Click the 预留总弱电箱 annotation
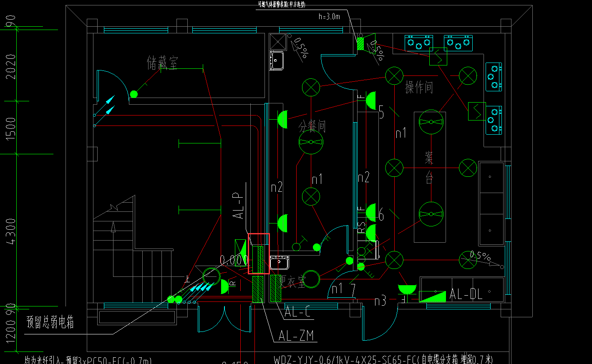 (x=50, y=322)
